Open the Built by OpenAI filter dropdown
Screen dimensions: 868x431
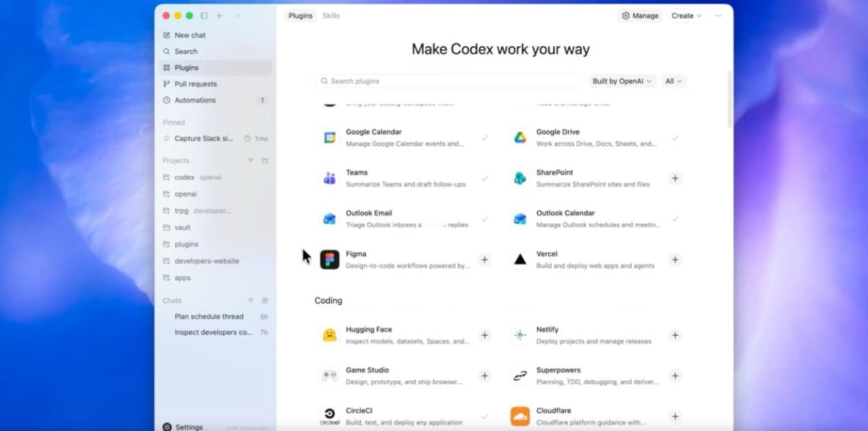click(x=622, y=81)
